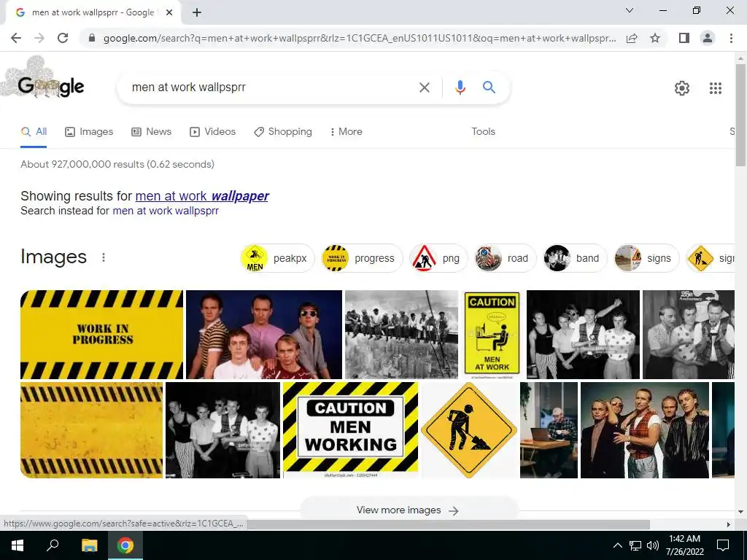Switch to the Shopping tab
Image resolution: width=747 pixels, height=560 pixels.
(283, 132)
